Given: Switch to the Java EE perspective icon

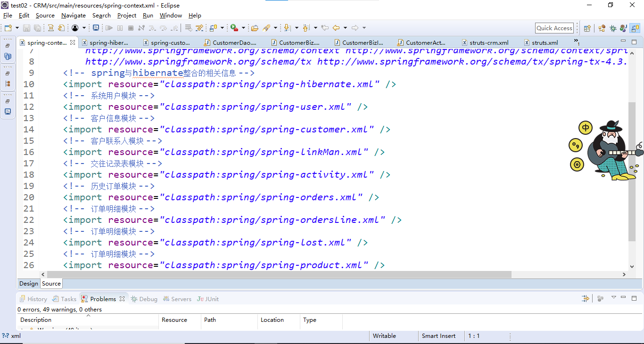Looking at the screenshot, I should click(602, 28).
